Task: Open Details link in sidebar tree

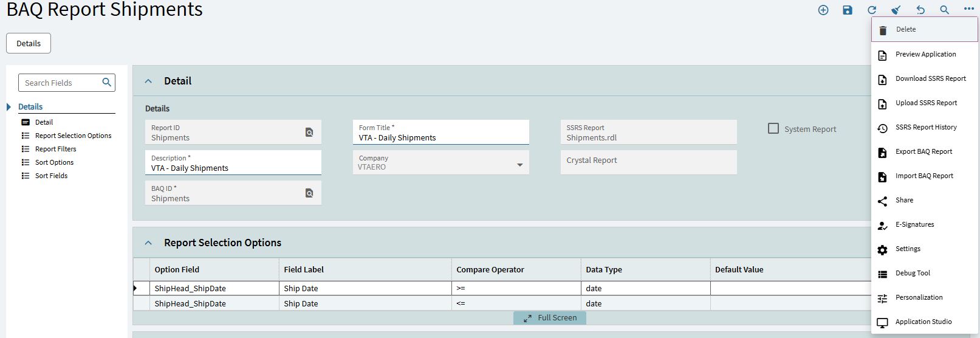Action: 30,106
